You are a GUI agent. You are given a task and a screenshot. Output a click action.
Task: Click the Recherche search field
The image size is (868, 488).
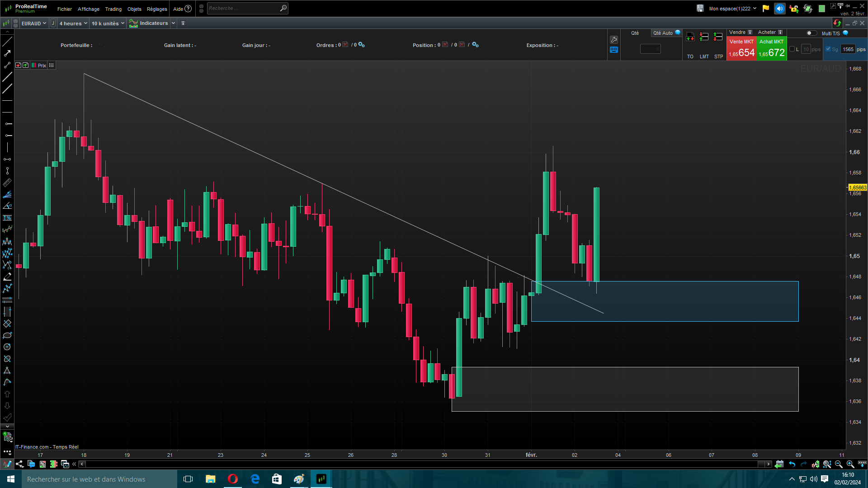click(x=243, y=9)
